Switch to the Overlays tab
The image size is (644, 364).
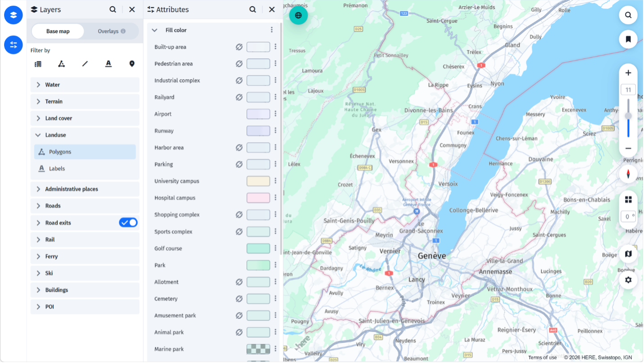pyautogui.click(x=111, y=31)
